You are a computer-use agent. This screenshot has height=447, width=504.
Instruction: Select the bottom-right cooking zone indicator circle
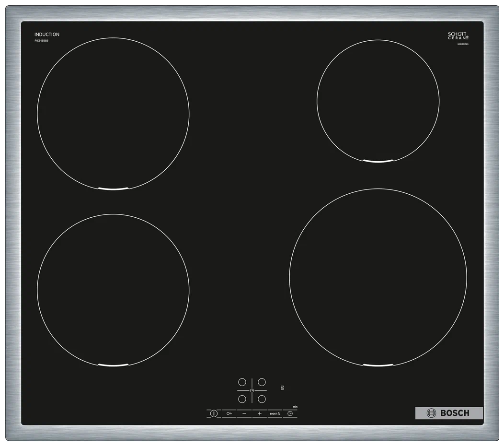point(262,399)
